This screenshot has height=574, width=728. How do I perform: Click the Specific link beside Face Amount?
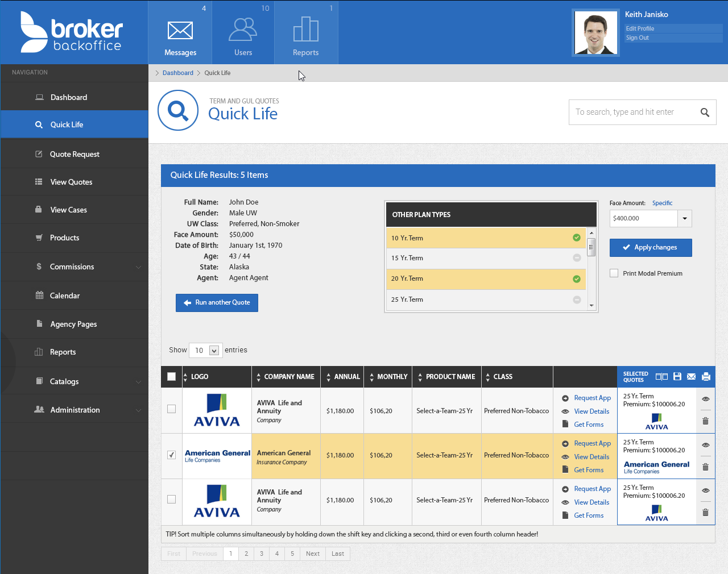(x=662, y=203)
